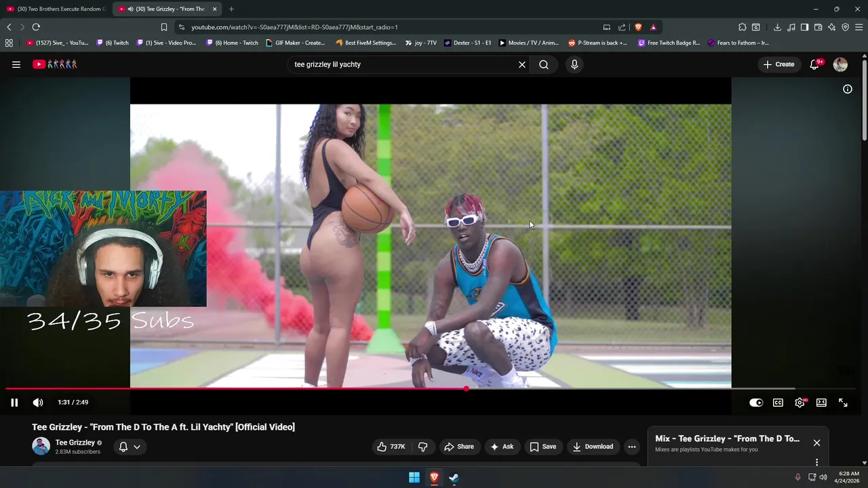Open account avatar menu
The height and width of the screenshot is (488, 868).
coord(840,64)
